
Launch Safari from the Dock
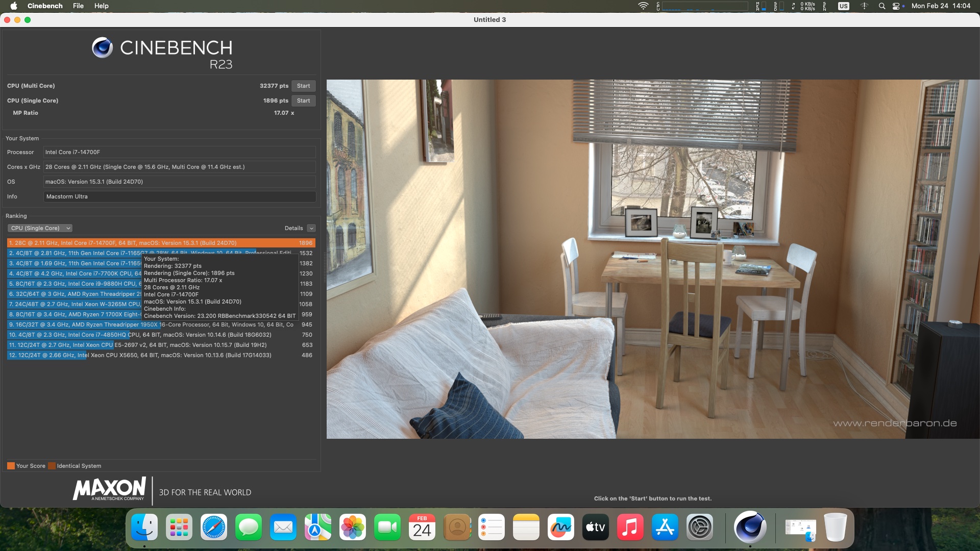(213, 527)
